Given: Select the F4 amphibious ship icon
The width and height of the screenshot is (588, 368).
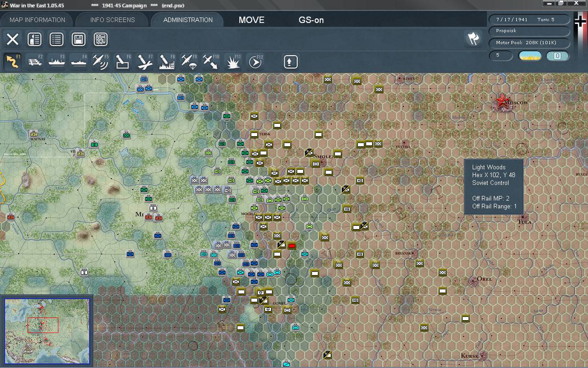Looking at the screenshot, I should click(79, 62).
